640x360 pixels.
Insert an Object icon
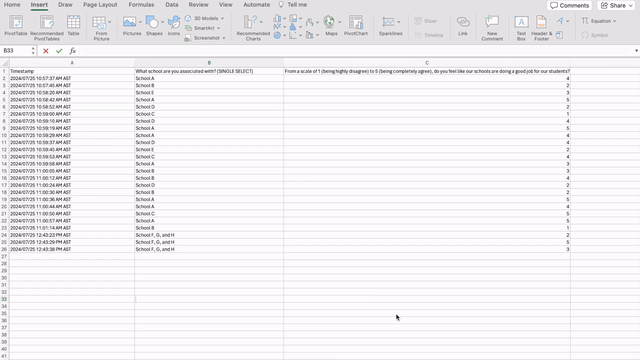coord(560,35)
